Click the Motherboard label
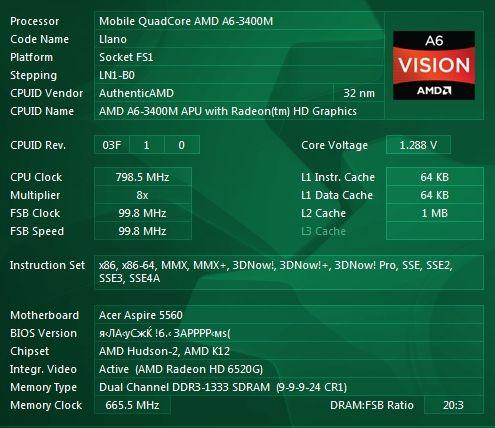Screen dimensions: 495x428 point(44,315)
